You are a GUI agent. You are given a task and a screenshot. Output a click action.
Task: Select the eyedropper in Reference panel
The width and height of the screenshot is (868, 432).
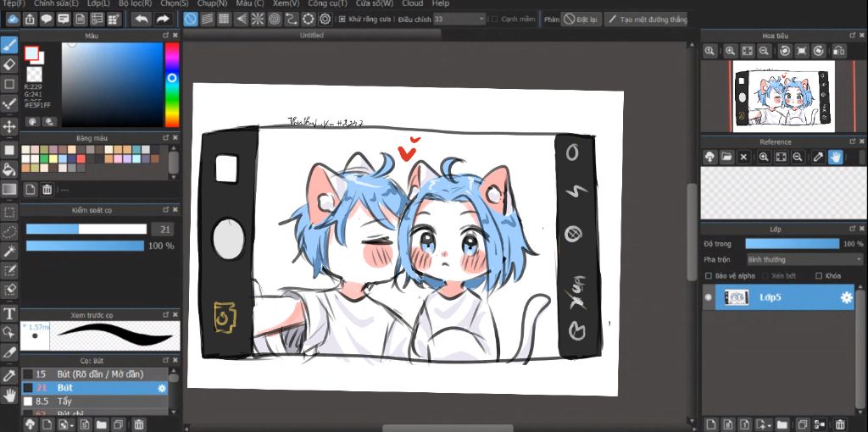tap(818, 157)
